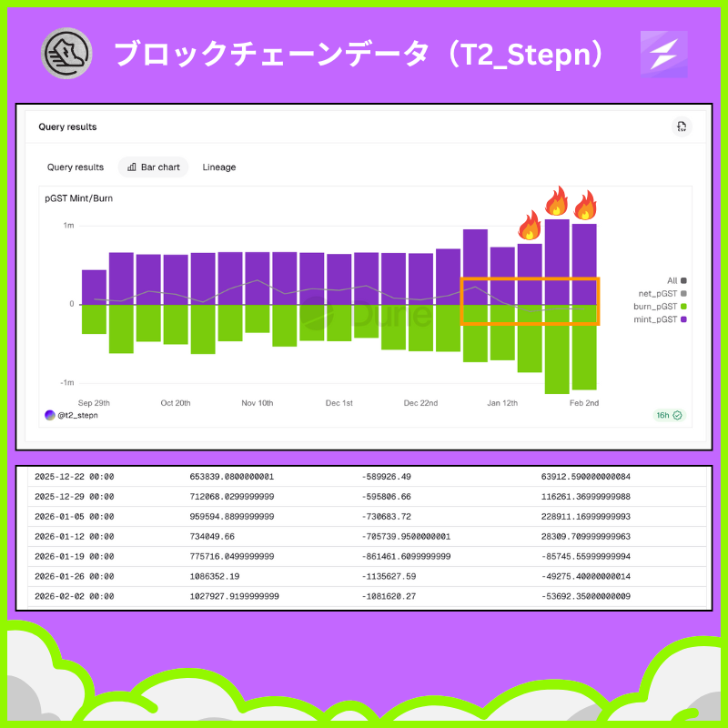Switch to the Query results tab

click(76, 167)
